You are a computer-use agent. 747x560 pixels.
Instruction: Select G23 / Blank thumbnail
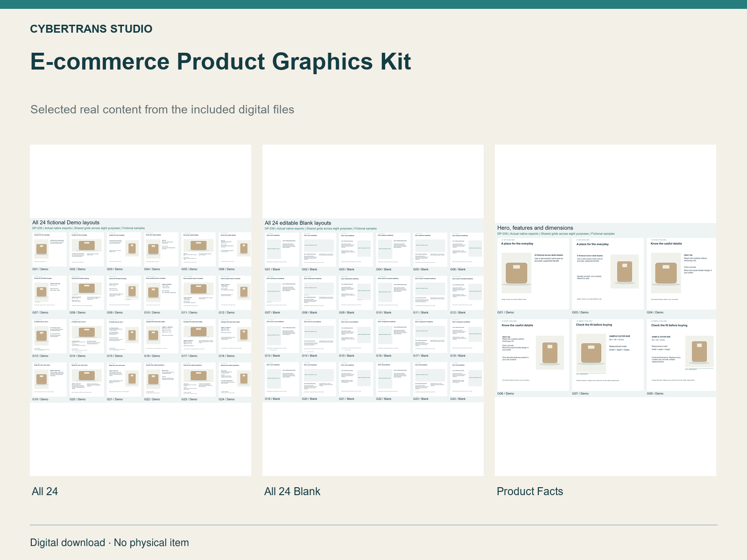pos(430,379)
